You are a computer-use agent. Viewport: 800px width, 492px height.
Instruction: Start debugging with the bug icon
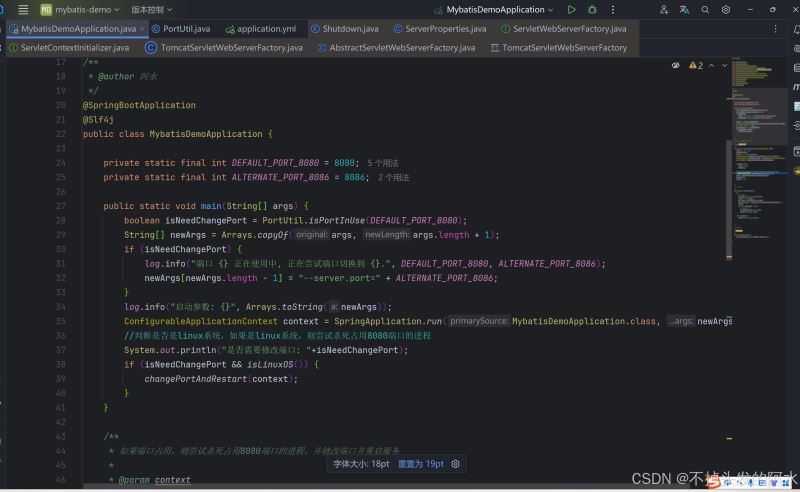click(592, 9)
